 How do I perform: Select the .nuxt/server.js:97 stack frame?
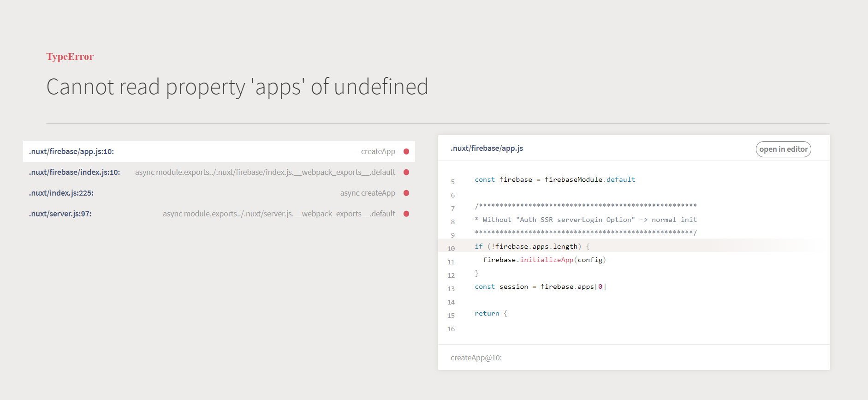click(219, 214)
